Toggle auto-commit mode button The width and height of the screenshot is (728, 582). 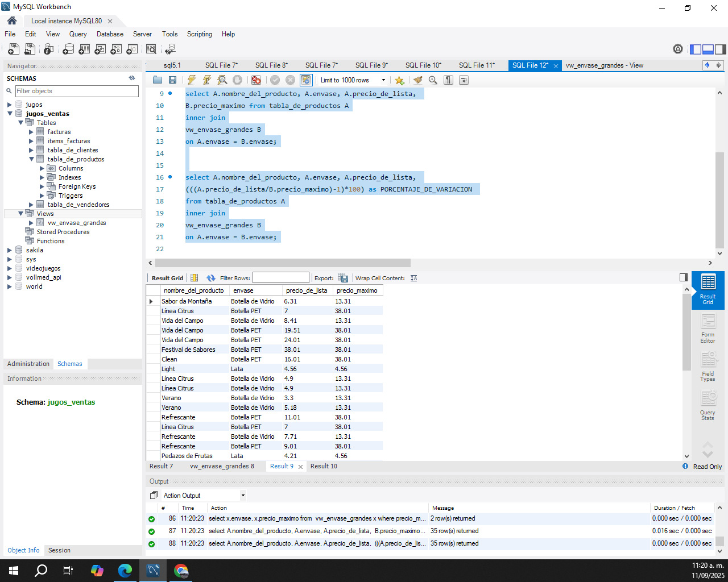click(306, 80)
